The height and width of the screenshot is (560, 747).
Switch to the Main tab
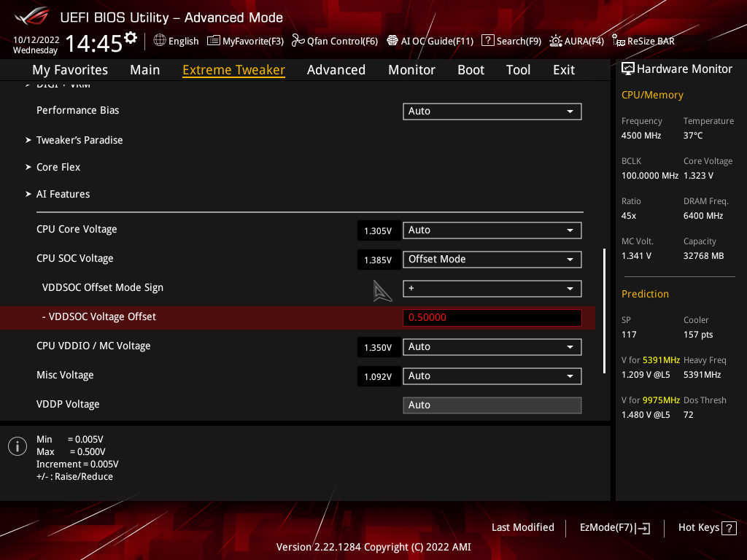[x=145, y=70]
